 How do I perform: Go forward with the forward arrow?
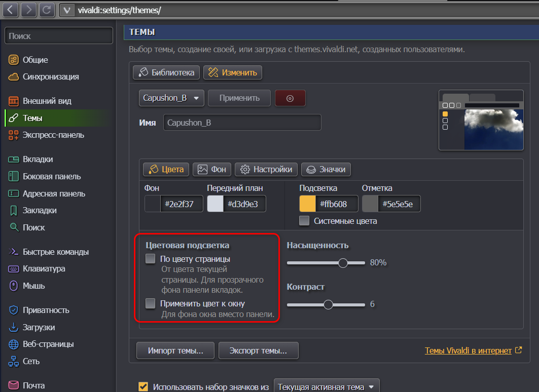coord(28,10)
